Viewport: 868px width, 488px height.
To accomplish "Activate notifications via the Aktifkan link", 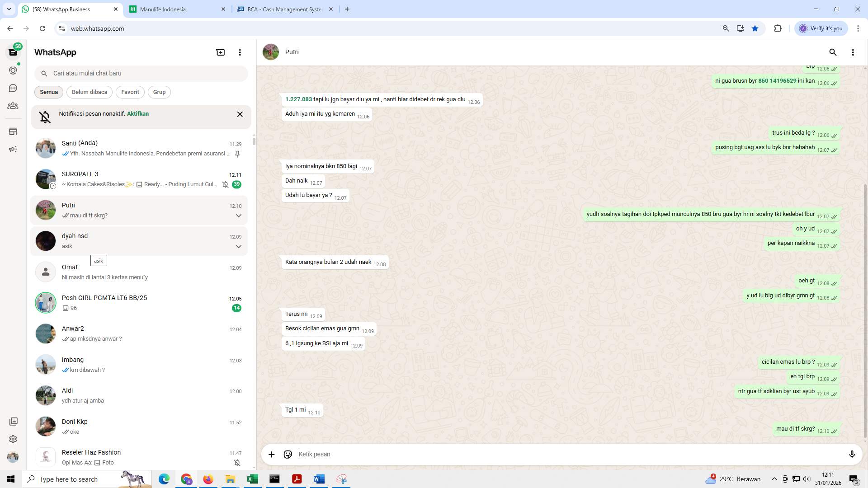I will point(137,113).
